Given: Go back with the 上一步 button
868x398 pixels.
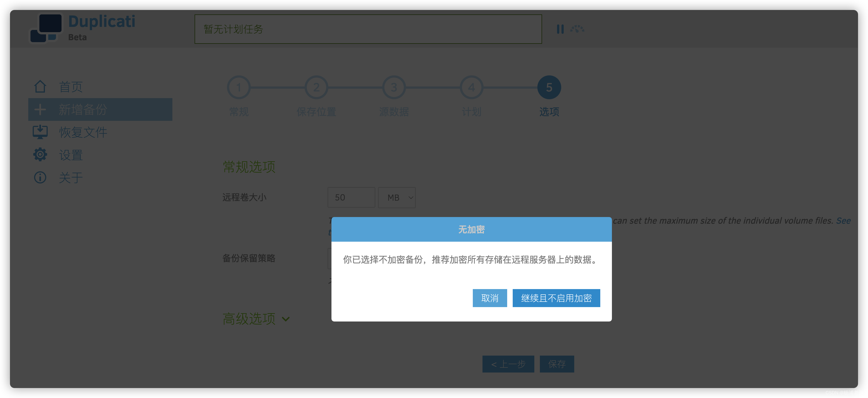Looking at the screenshot, I should coord(508,364).
